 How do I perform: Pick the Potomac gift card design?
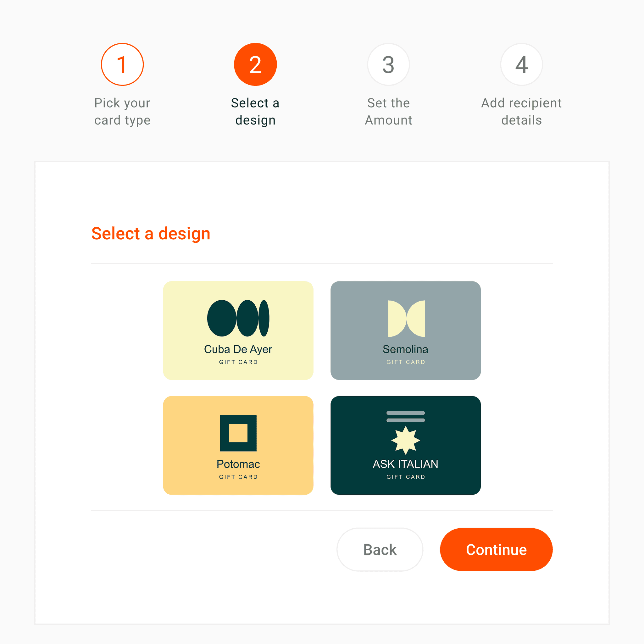point(238,445)
